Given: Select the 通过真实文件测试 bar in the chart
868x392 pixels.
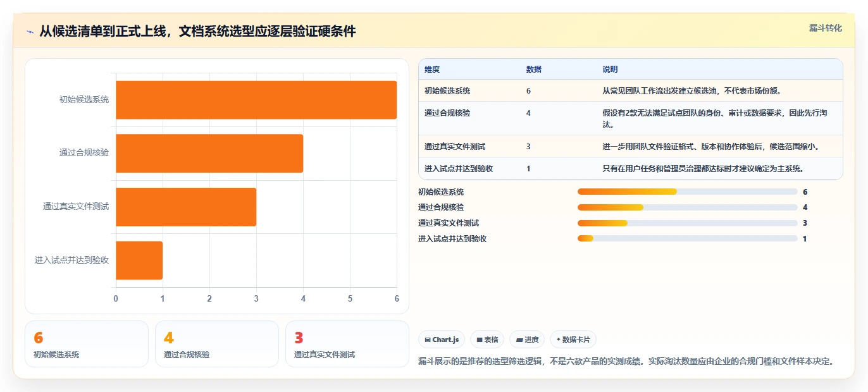Looking at the screenshot, I should 186,207.
